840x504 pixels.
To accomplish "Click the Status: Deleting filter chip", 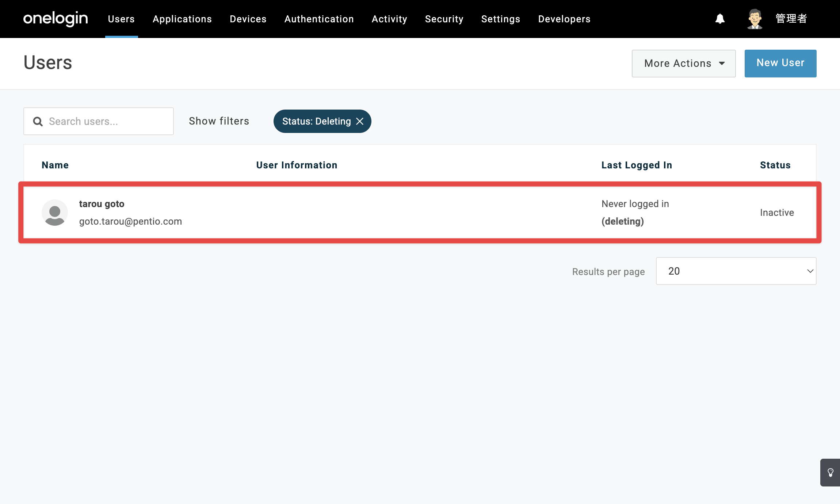I will coord(322,121).
